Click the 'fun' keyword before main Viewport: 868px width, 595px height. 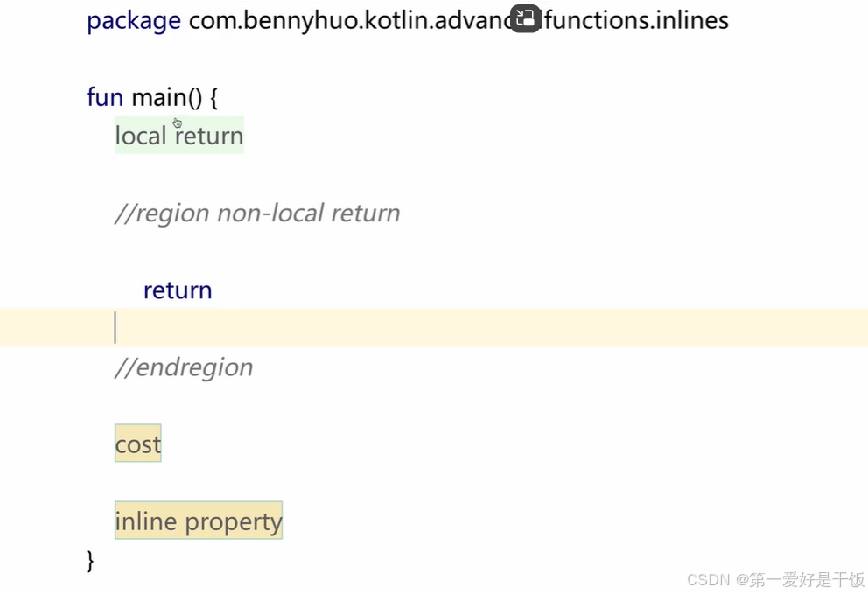[x=105, y=97]
